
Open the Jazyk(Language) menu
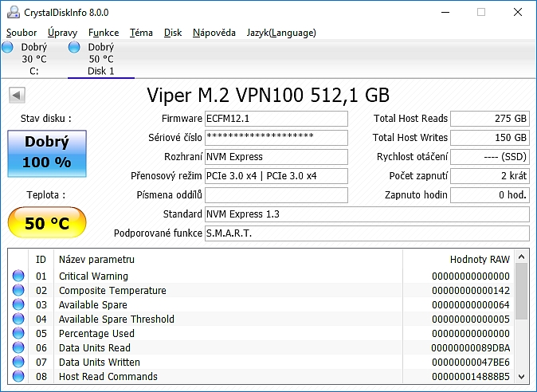tap(281, 33)
